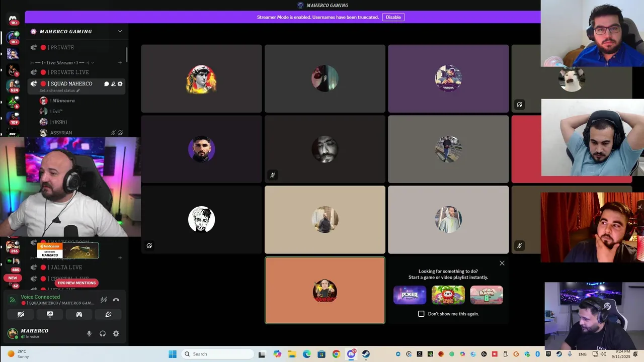Check 'Don't show me this again'
This screenshot has width=644, height=362.
coord(421,314)
